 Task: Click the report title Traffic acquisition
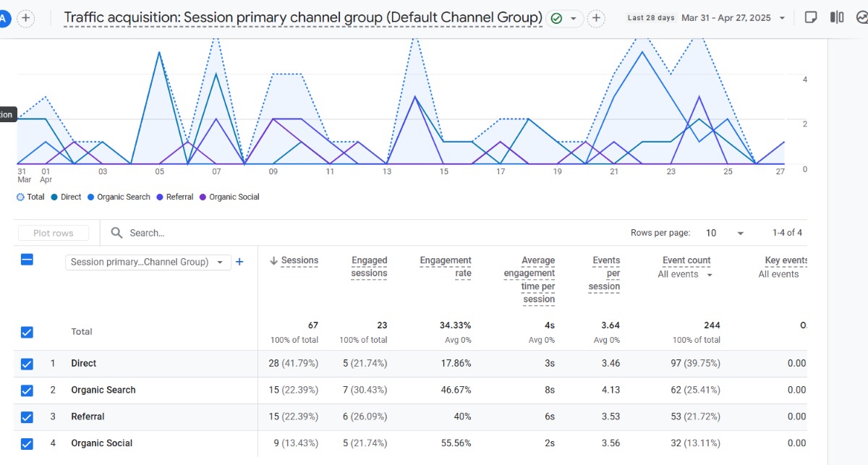(303, 17)
